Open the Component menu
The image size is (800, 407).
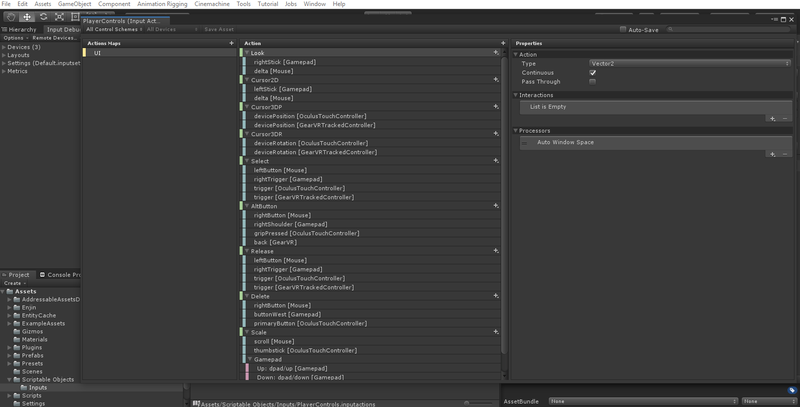[x=114, y=4]
